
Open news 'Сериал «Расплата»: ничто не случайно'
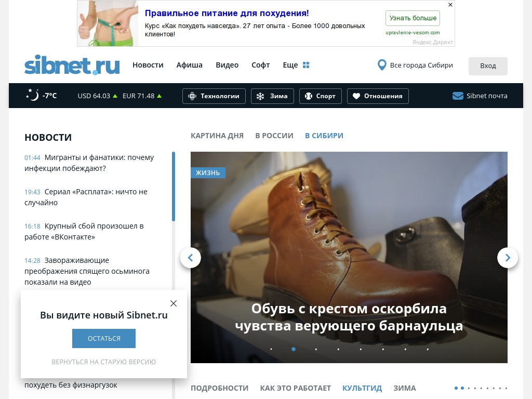pyautogui.click(x=86, y=197)
